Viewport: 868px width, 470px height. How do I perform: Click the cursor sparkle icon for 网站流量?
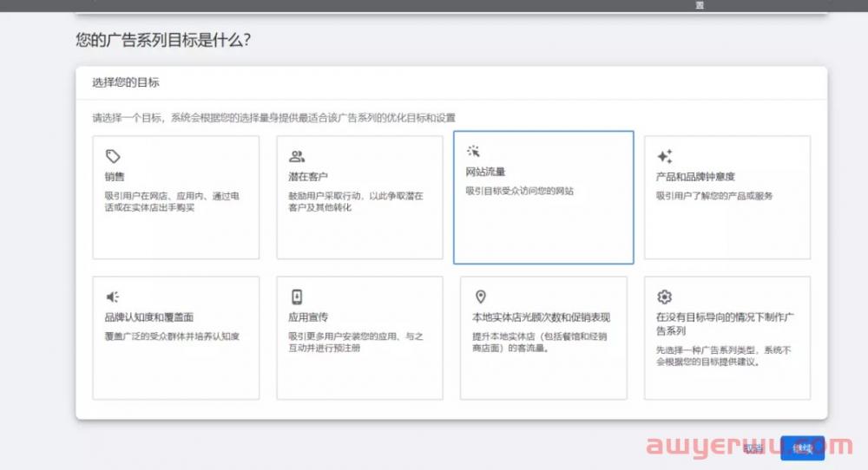[x=473, y=152]
